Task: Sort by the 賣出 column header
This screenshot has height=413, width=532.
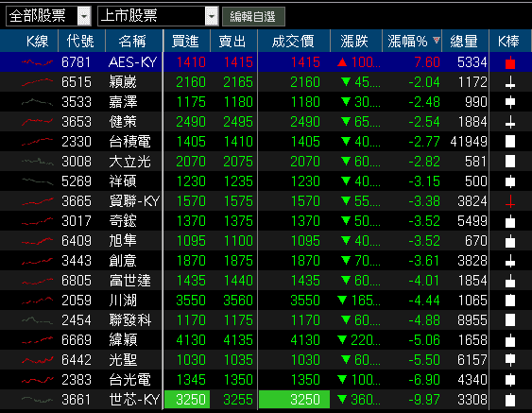Action: tap(233, 42)
